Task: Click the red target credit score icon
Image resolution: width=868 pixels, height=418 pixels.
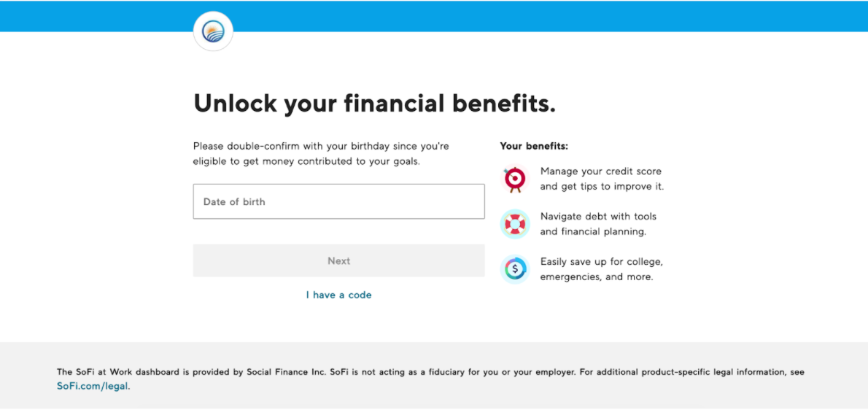Action: pos(515,179)
